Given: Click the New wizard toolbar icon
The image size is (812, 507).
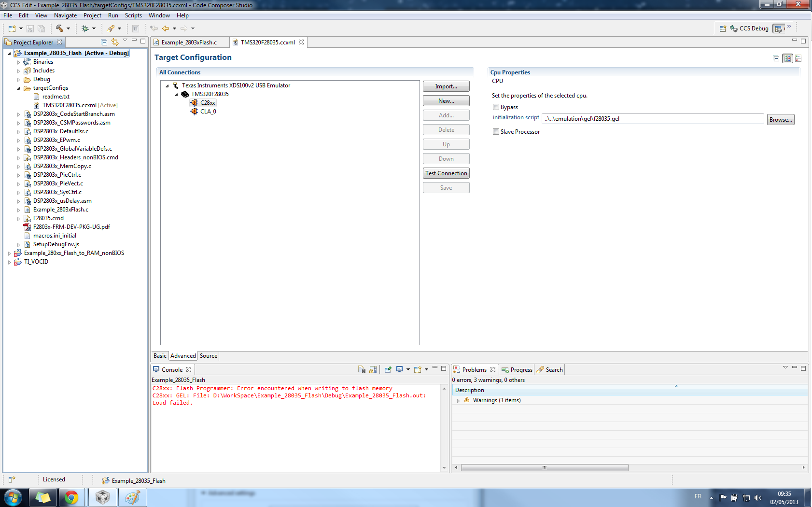Looking at the screenshot, I should [x=12, y=28].
